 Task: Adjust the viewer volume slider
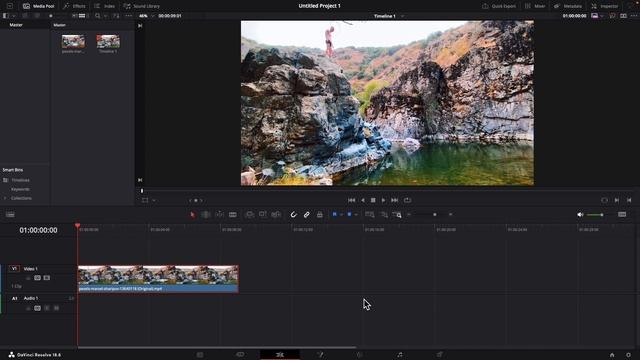[596, 215]
